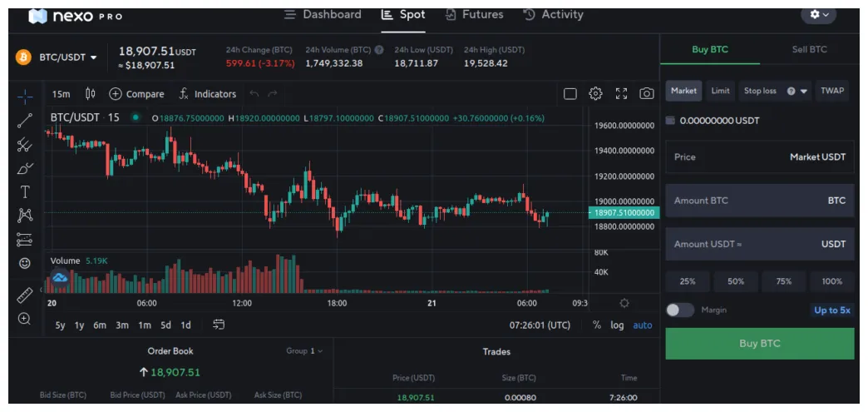This screenshot has width=868, height=412.
Task: Choose the Market order type
Action: (683, 91)
